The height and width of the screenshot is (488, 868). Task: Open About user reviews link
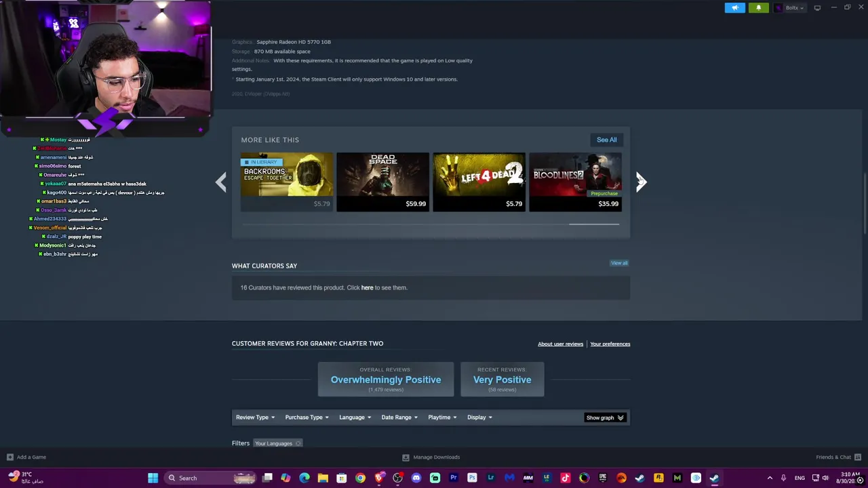[x=560, y=344]
